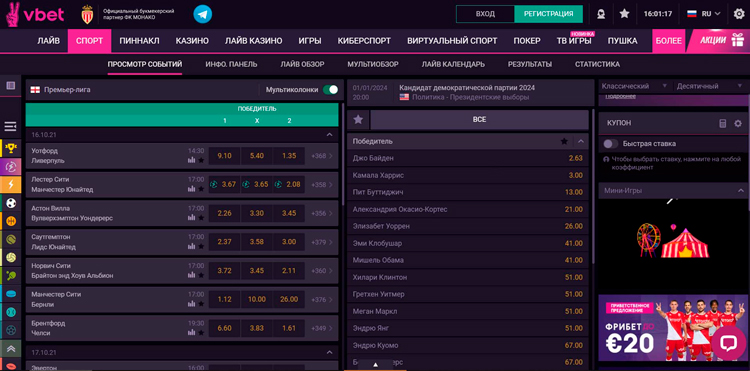Open the КАЗИНО section
Viewport: 750px width, 371px height.
192,41
